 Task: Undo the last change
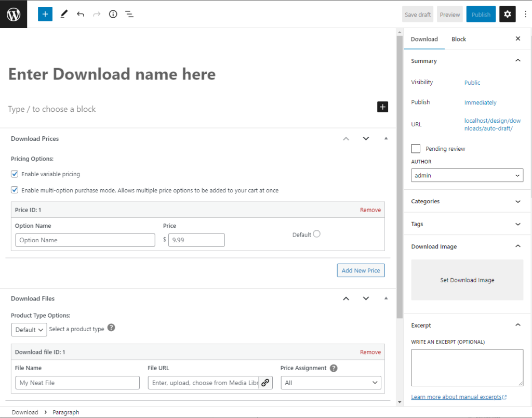pos(81,14)
